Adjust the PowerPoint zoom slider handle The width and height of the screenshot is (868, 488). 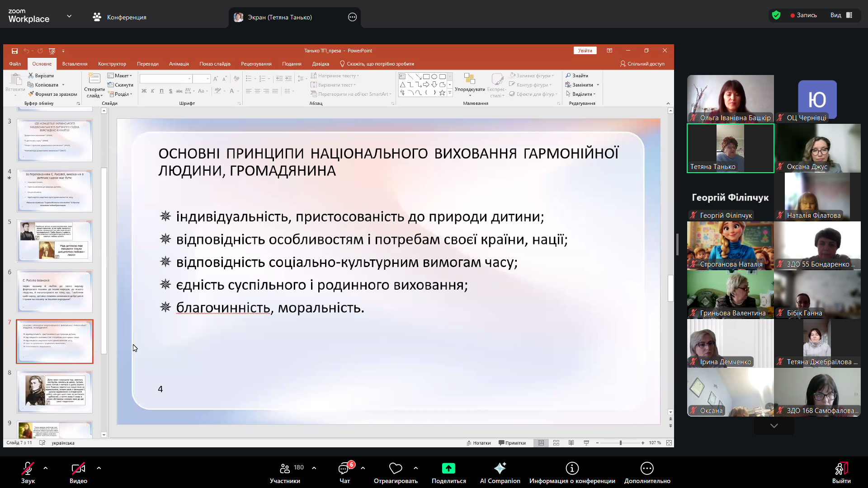tap(621, 443)
